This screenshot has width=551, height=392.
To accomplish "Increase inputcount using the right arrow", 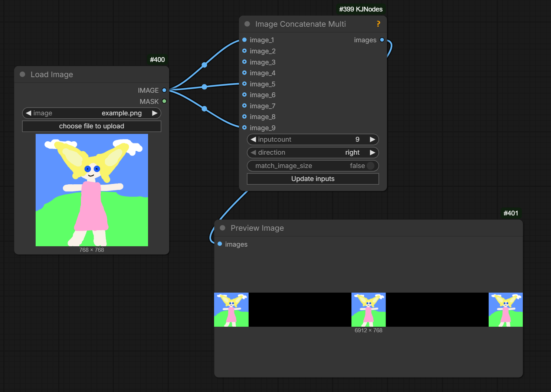I will [x=373, y=139].
